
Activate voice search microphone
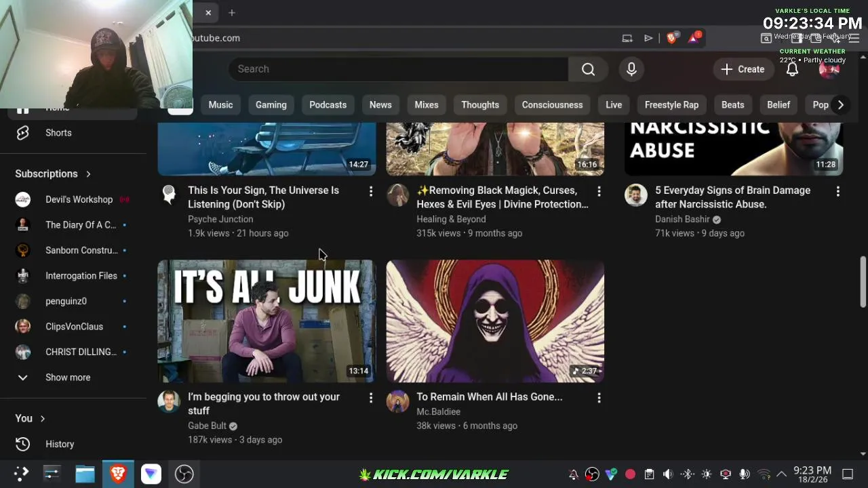point(631,69)
